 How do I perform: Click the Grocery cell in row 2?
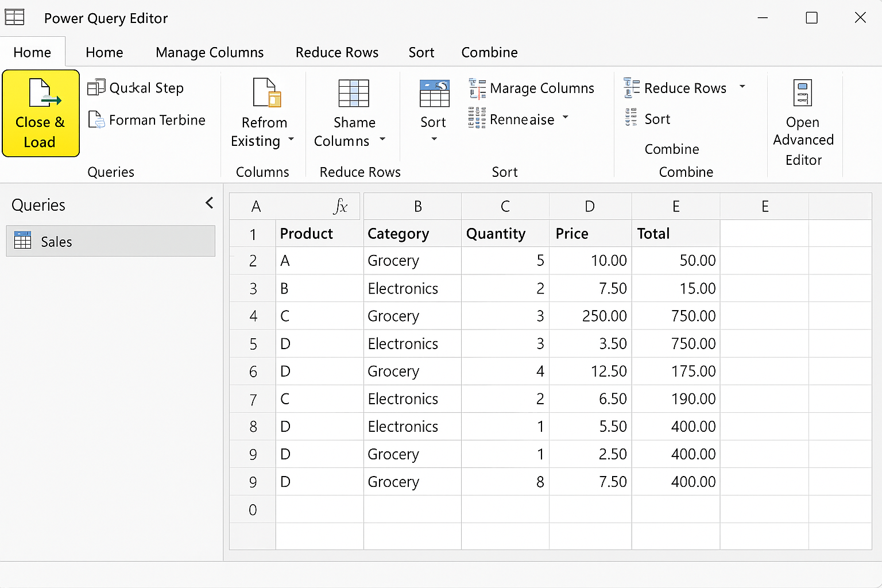pyautogui.click(x=412, y=261)
